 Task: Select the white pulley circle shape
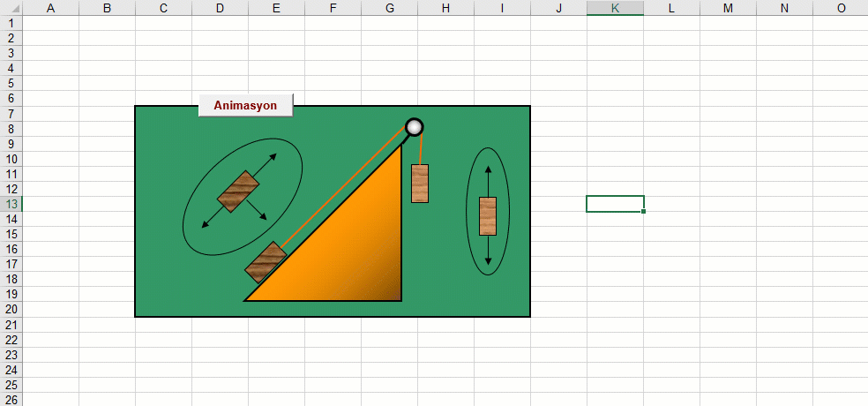click(x=414, y=127)
